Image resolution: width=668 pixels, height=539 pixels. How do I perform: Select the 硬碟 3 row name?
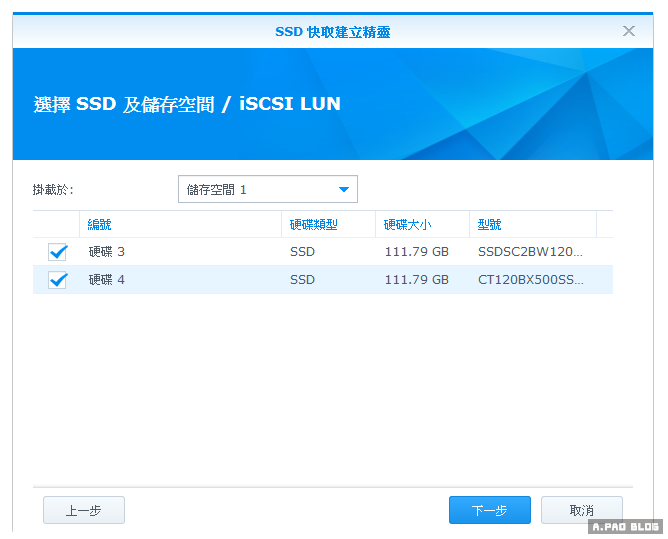point(107,252)
